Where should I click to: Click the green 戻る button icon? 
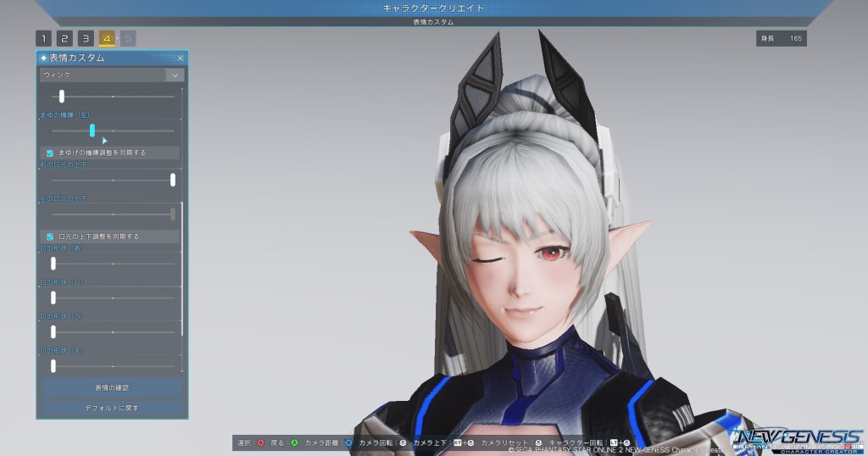(294, 442)
